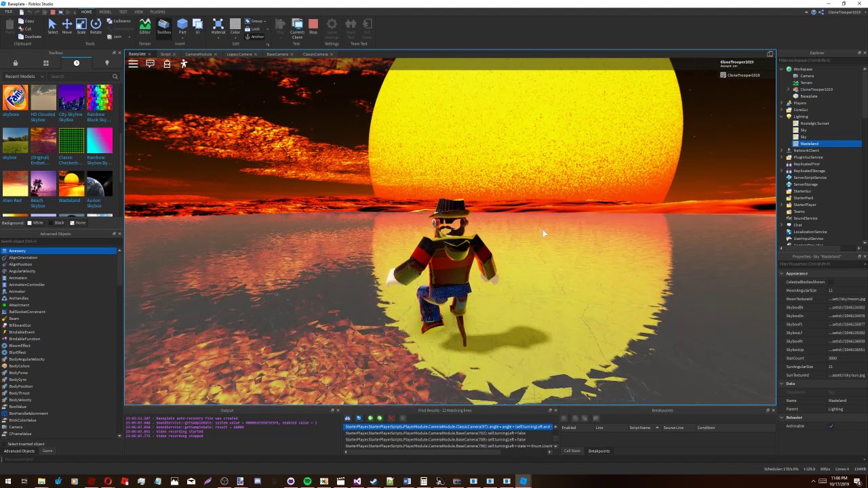Insert a Part from the ribbon
Image resolution: width=868 pixels, height=488 pixels.
pos(182,26)
